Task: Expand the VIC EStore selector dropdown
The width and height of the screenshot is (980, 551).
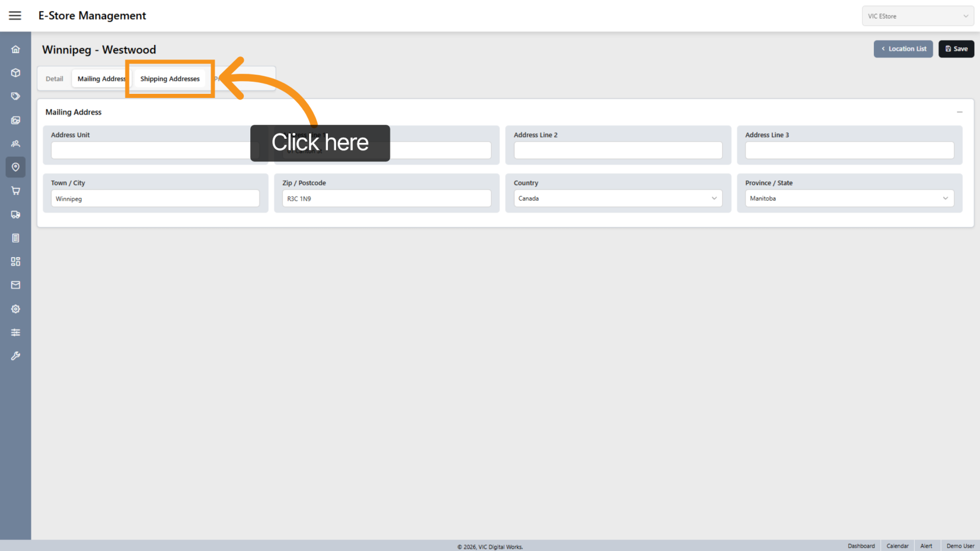Action: pos(917,16)
